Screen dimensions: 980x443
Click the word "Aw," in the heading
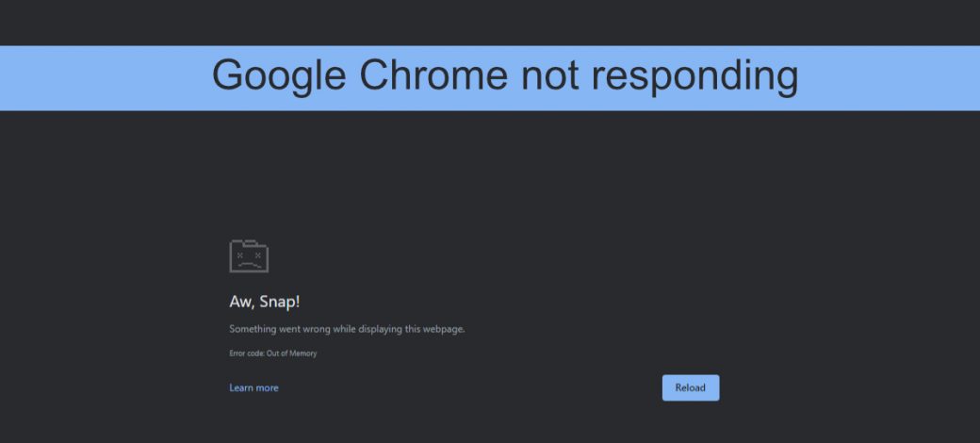[x=242, y=302]
